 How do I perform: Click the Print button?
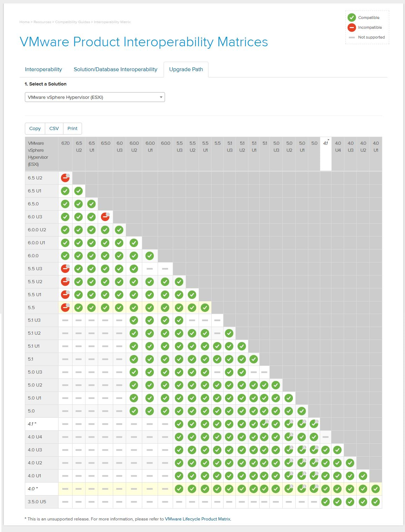click(73, 129)
